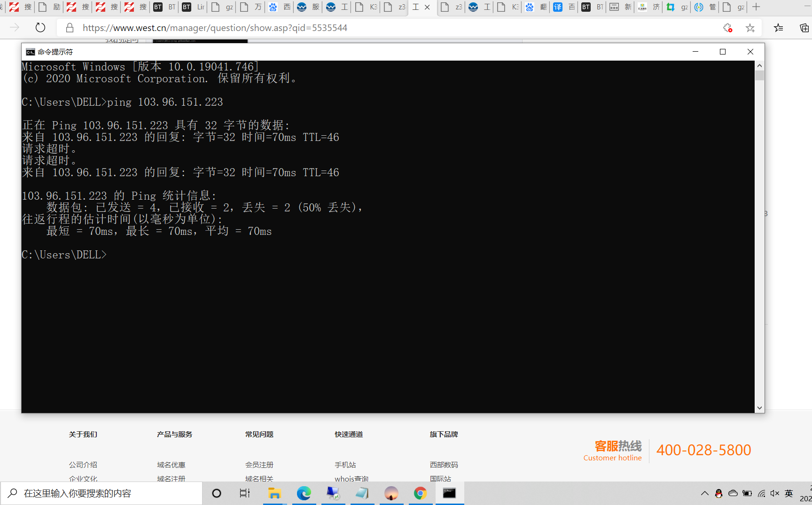Image resolution: width=812 pixels, height=505 pixels.
Task: Click the browser refresh button
Action: tap(40, 28)
